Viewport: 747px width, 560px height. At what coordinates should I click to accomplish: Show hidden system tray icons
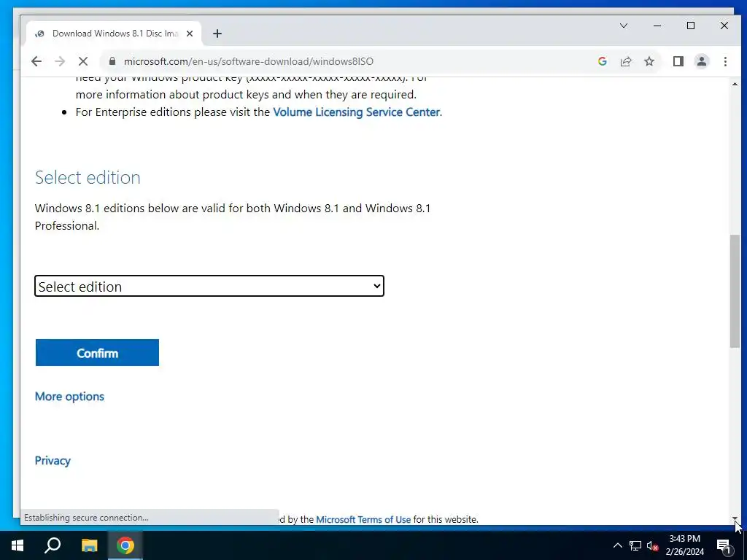coord(617,545)
